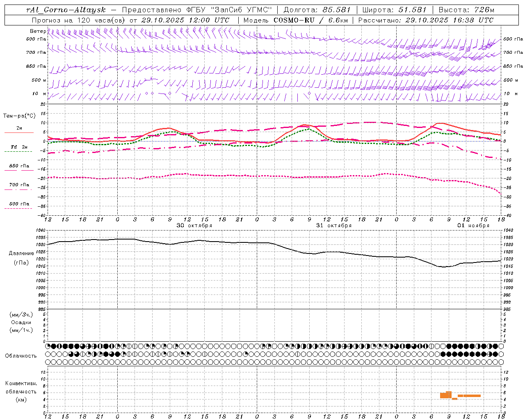Click the '500 гПа' temperature legend entry
Viewport: 525px width, 420px height.
(19, 204)
